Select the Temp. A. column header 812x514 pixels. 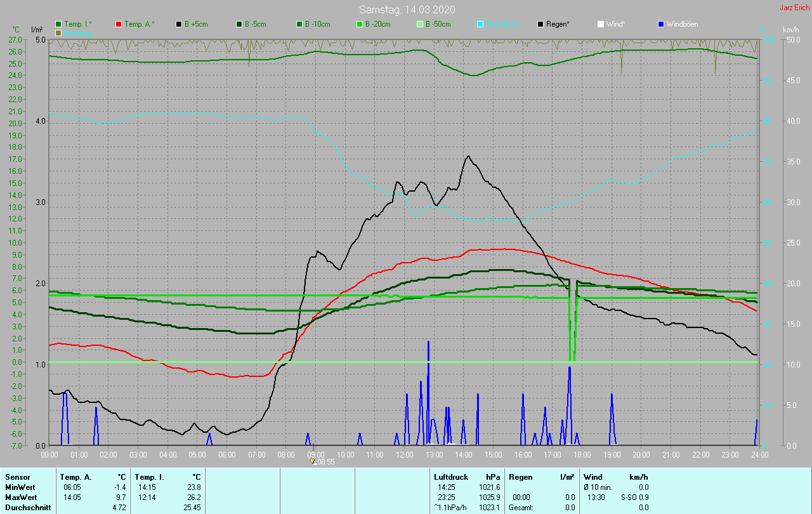click(75, 477)
